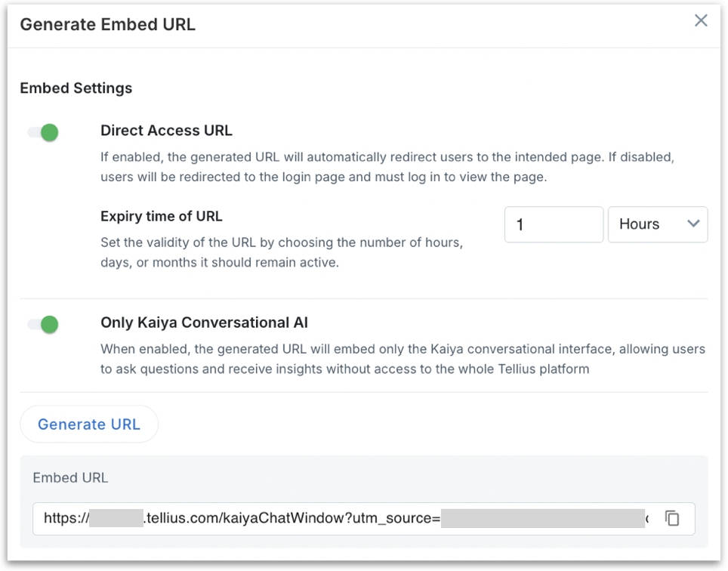
Task: Click the redacted utm_source value in URL
Action: pos(542,518)
